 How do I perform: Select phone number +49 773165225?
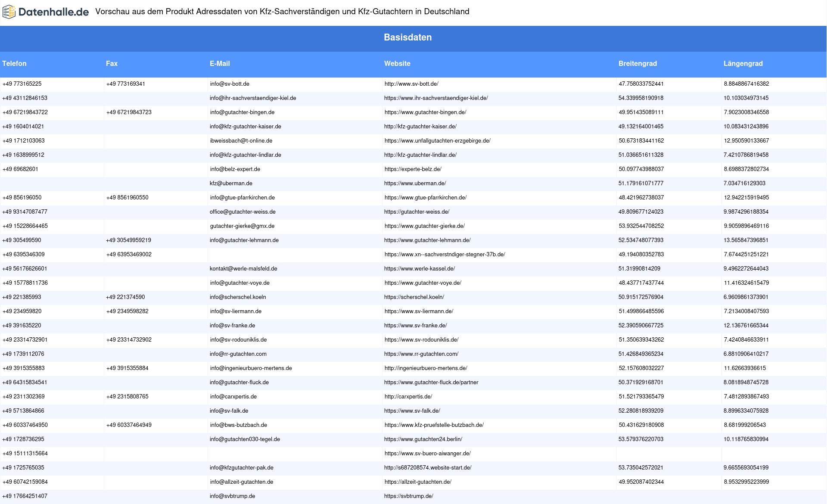tap(22, 84)
